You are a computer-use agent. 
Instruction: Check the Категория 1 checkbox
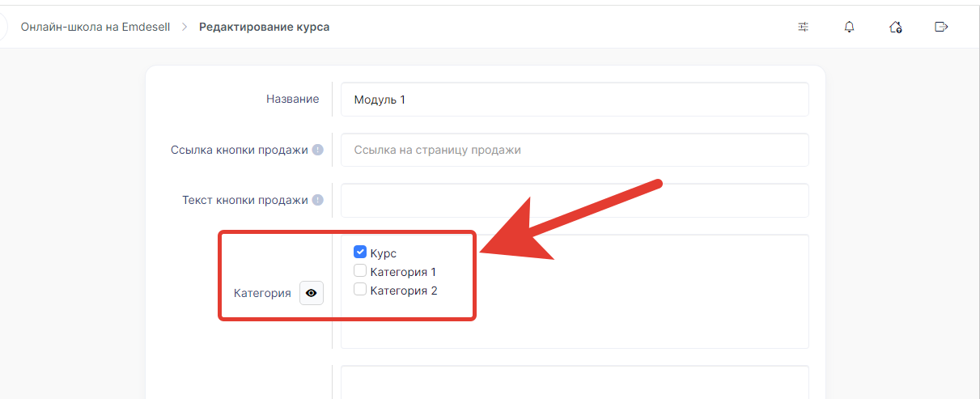(361, 271)
